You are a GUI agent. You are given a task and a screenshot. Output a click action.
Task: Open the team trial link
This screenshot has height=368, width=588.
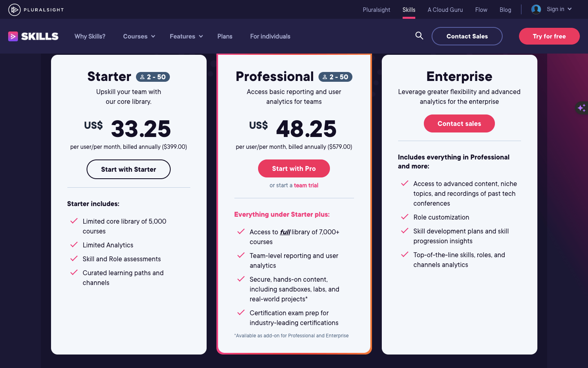[x=306, y=185]
